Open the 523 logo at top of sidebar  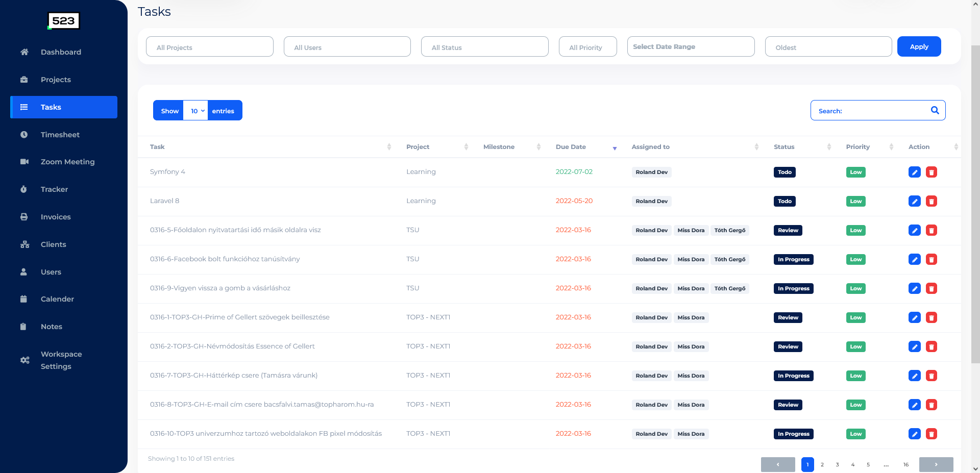click(x=64, y=21)
